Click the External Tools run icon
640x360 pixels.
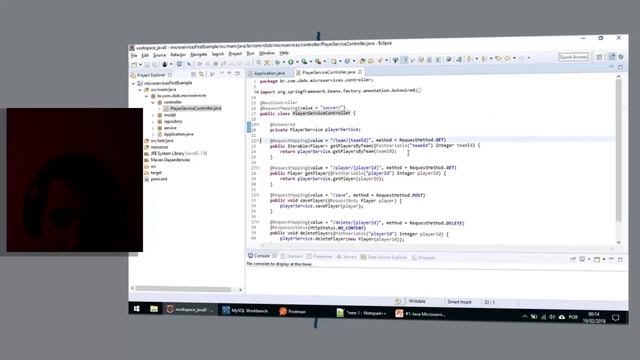point(318,62)
